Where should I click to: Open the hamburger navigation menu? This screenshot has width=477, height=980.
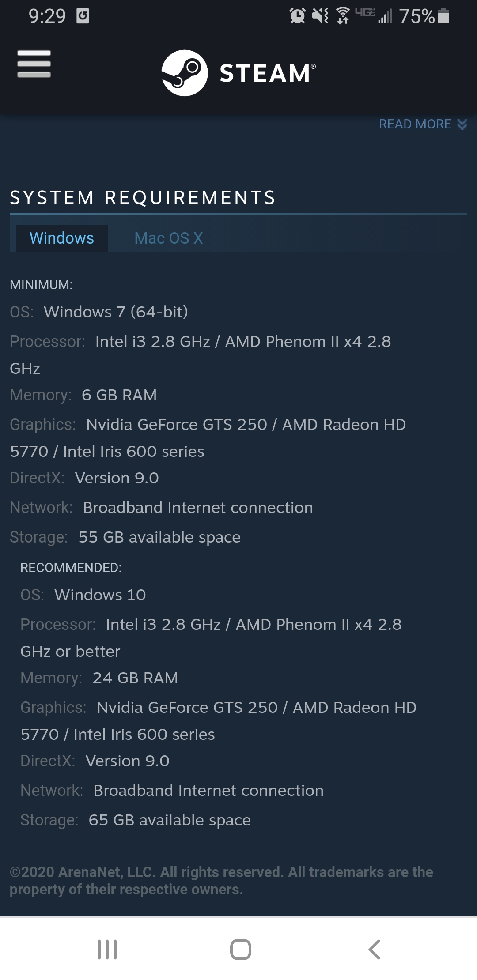(34, 65)
